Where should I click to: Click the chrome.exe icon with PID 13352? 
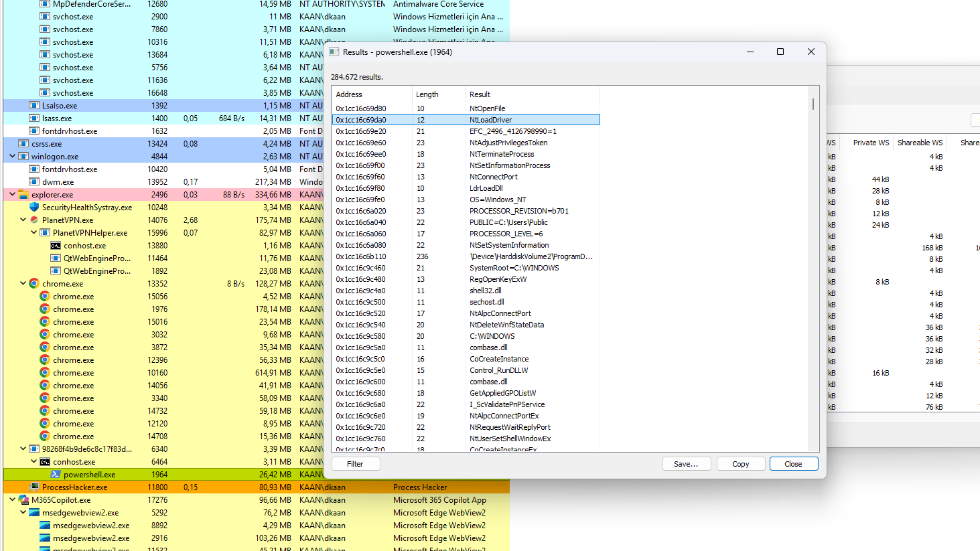pyautogui.click(x=34, y=284)
